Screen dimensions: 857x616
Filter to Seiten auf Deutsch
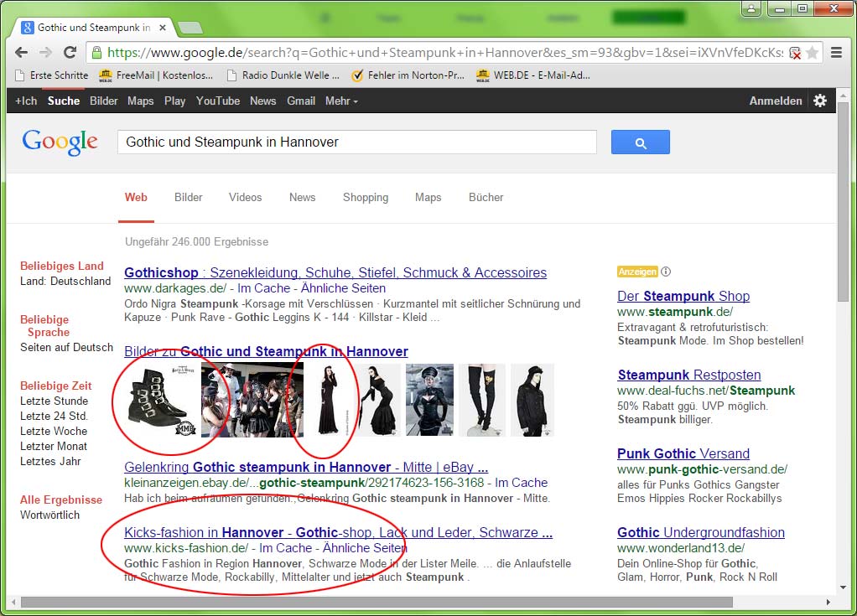point(67,348)
